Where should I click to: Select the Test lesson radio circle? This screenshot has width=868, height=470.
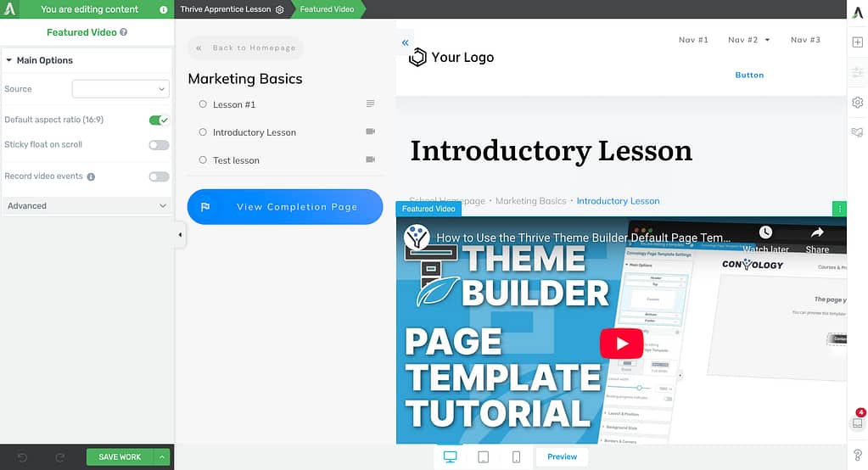coord(203,159)
